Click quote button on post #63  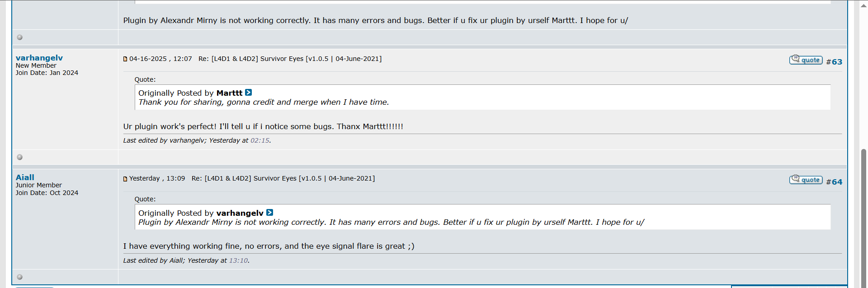[x=806, y=60]
